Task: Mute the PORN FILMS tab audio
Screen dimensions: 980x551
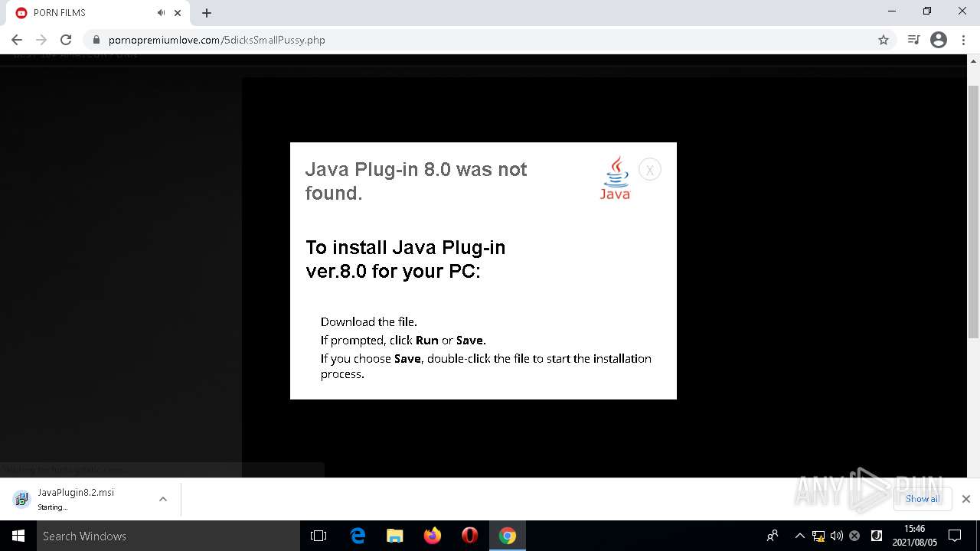Action: point(161,12)
